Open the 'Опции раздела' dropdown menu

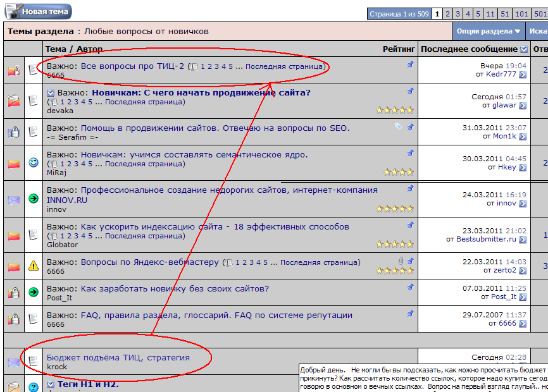click(x=489, y=31)
